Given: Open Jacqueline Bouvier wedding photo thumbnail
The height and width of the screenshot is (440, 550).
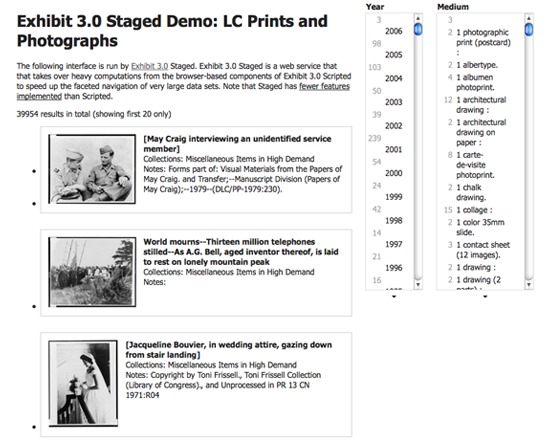Looking at the screenshot, I should (83, 383).
